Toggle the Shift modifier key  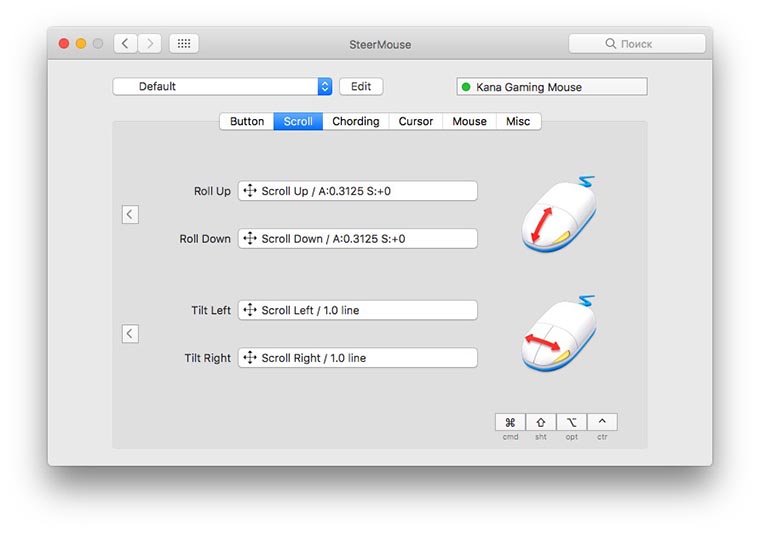pos(541,423)
